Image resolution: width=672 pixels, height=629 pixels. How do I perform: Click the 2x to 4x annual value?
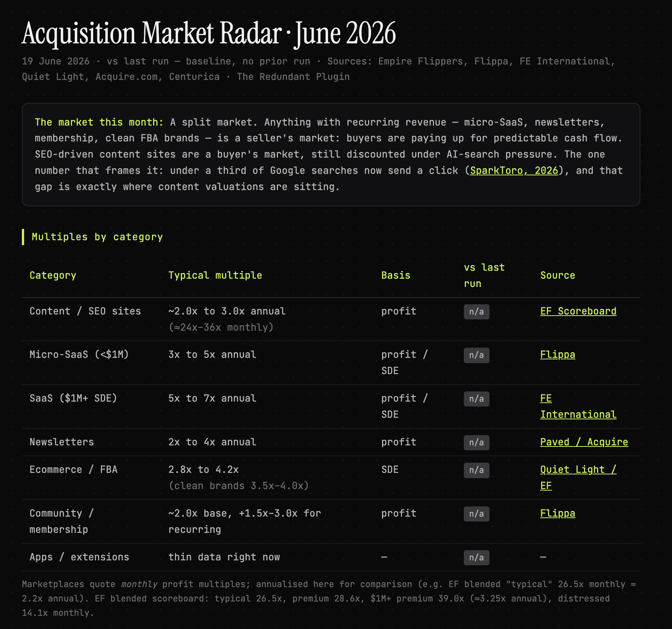[212, 442]
